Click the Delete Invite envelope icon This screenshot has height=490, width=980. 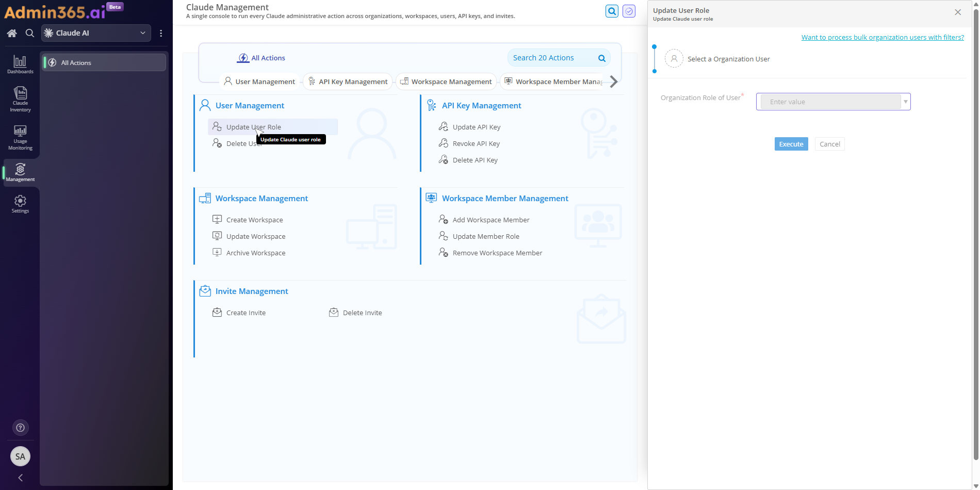334,312
